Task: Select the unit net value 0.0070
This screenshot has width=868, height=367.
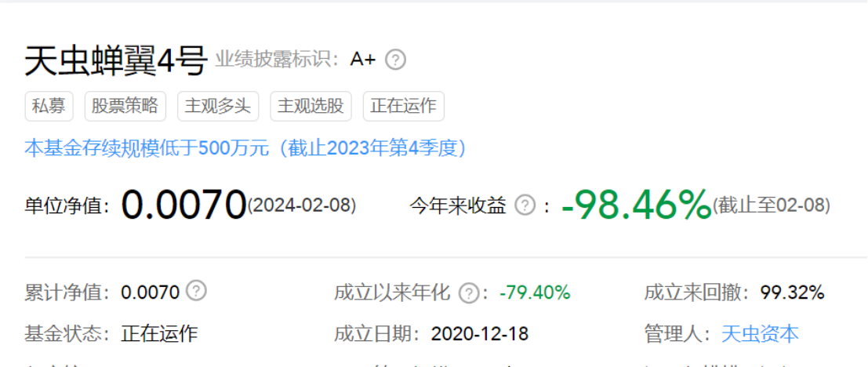Action: click(183, 204)
